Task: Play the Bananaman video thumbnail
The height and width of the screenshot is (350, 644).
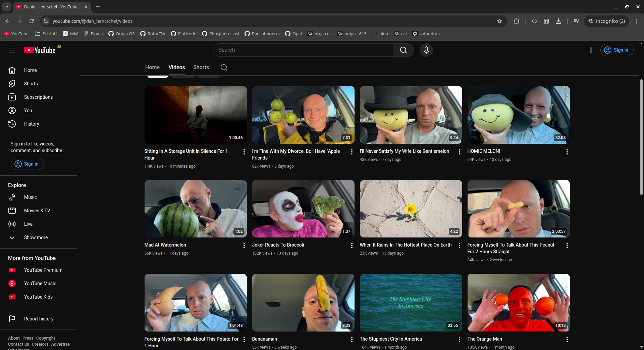Action: tap(303, 303)
